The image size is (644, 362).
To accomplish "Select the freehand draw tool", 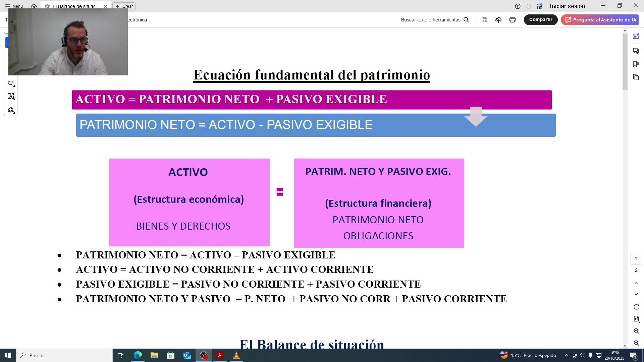I will point(11,83).
